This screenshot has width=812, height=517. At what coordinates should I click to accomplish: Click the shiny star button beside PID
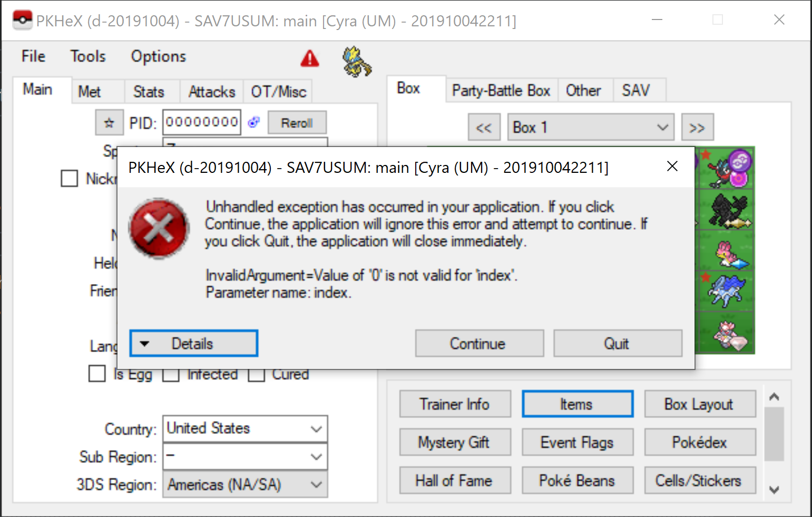tap(109, 123)
